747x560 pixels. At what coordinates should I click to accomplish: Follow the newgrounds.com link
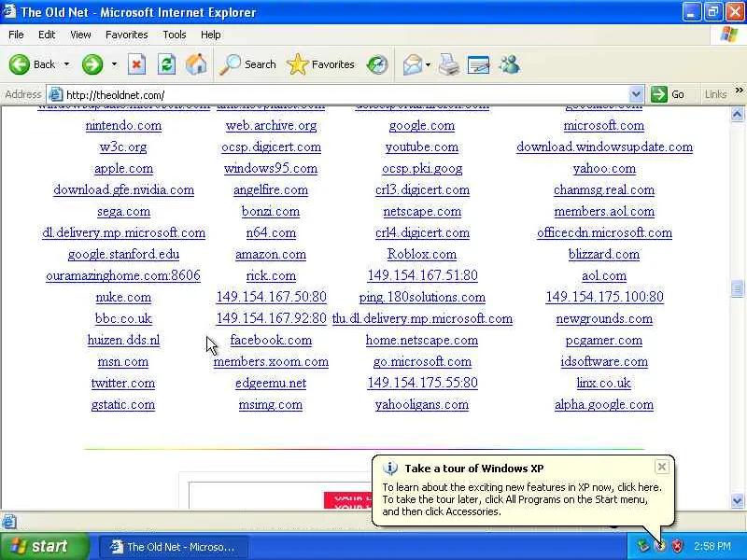point(604,318)
